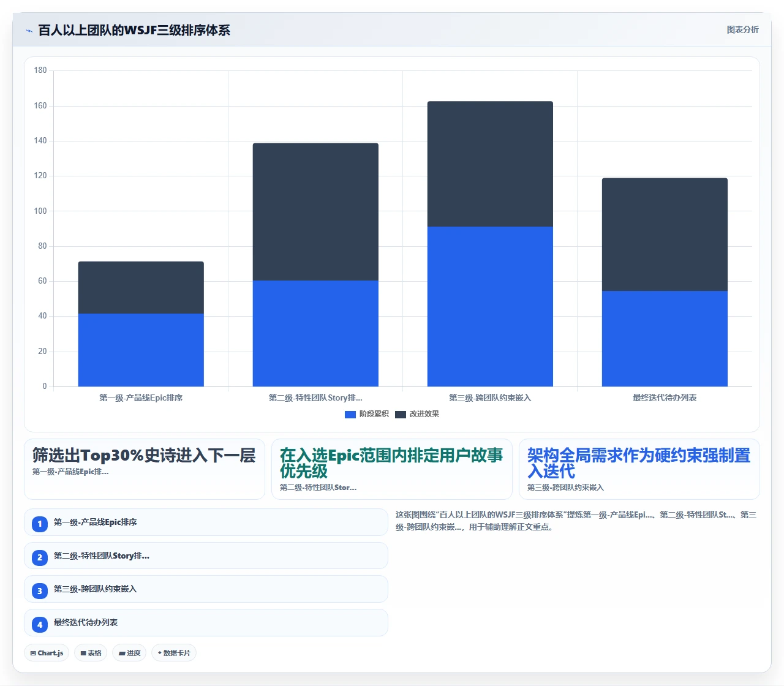
Task: Click the list row 第二级-特性团队Story排…
Action: tap(206, 556)
